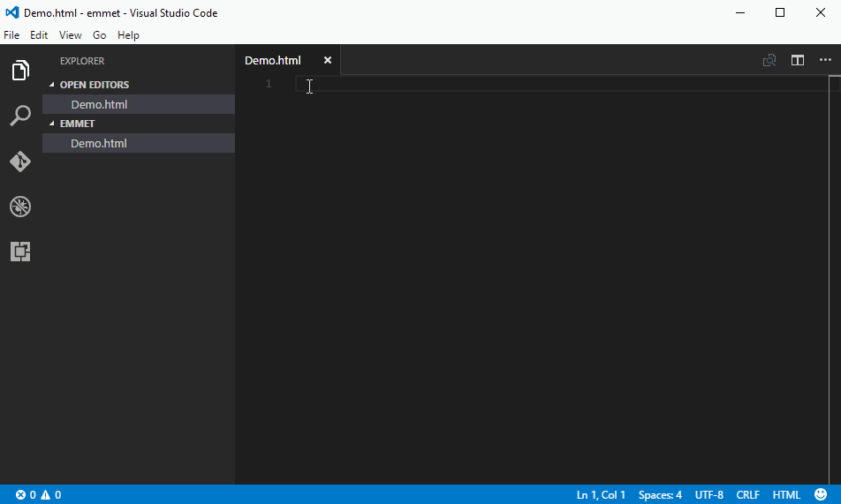
Task: Click Spaces: 4 indentation setting
Action: 660,495
